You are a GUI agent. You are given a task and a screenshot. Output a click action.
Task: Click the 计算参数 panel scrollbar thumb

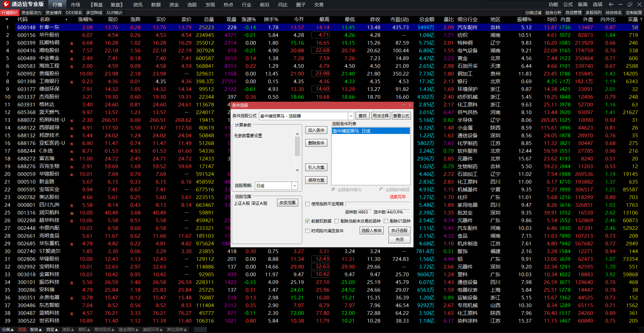coord(297,146)
